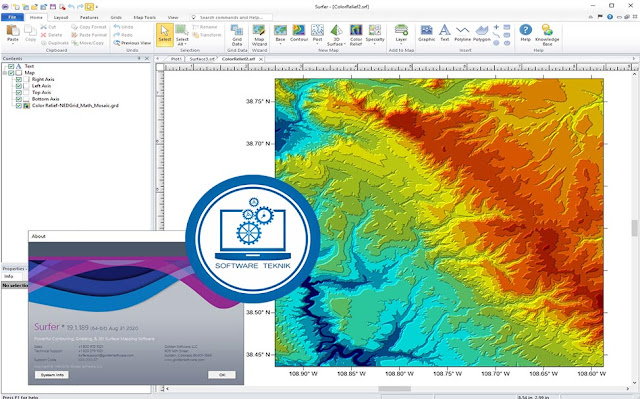
Task: Close the ColorRelief2.srf document tab
Action: [261, 59]
